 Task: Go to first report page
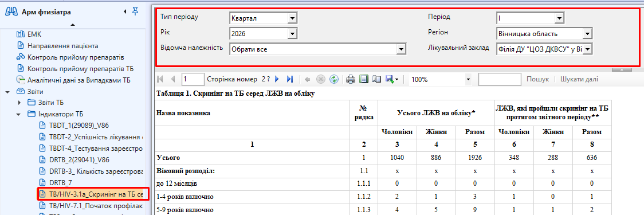pos(160,79)
